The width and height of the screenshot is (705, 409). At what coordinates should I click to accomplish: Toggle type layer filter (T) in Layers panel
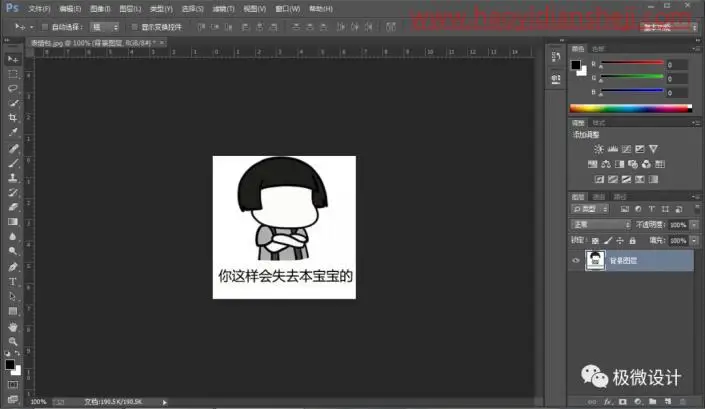tap(651, 209)
